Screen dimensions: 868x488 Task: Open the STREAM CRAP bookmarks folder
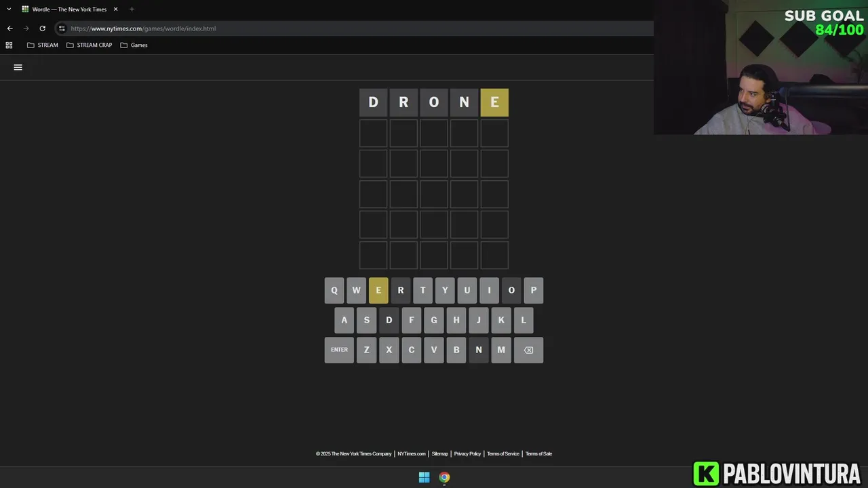click(x=89, y=45)
